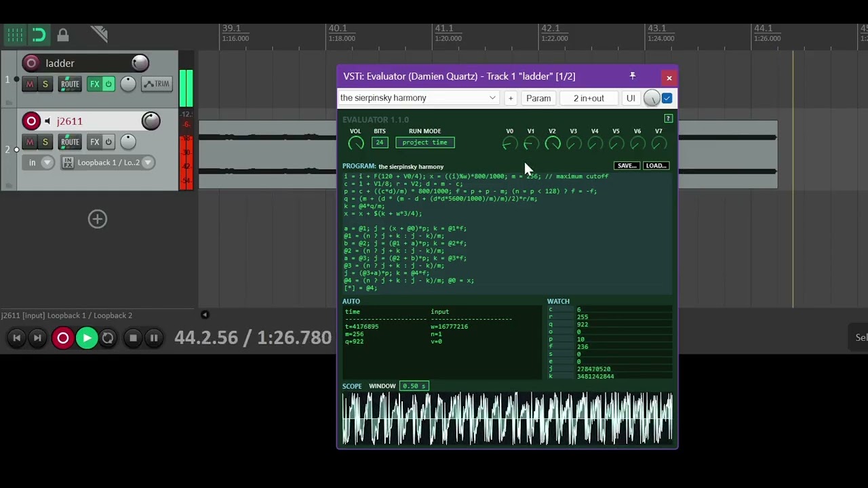Toggle the grid lines toolbar icon

pyautogui.click(x=15, y=35)
